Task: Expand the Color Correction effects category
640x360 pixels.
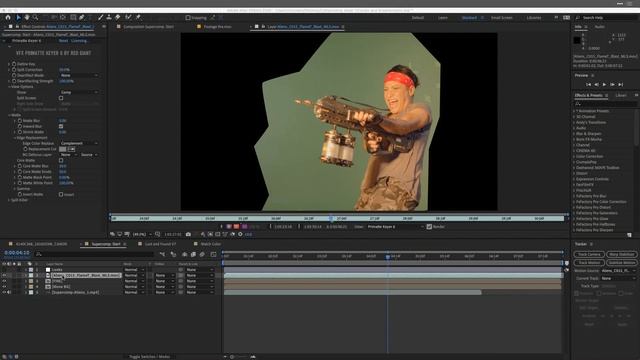Action: point(573,156)
